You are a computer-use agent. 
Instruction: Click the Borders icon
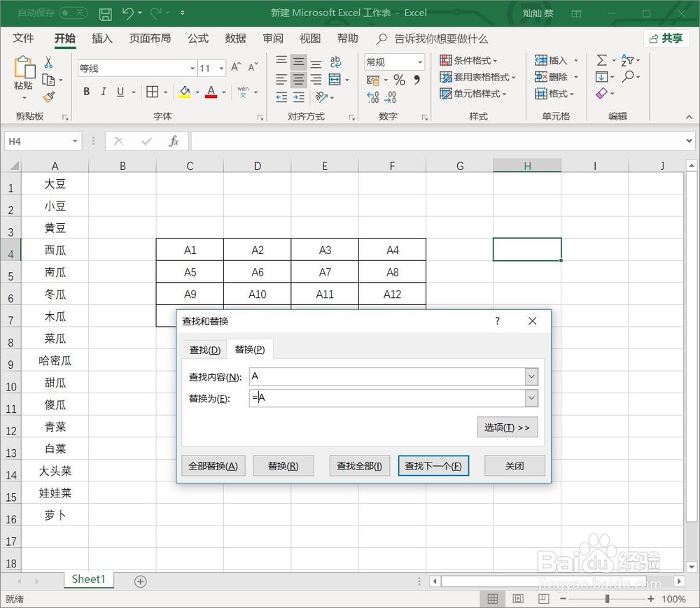click(152, 92)
